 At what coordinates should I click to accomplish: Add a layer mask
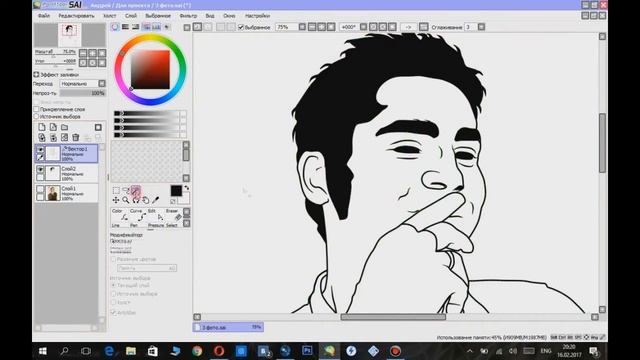(98, 127)
